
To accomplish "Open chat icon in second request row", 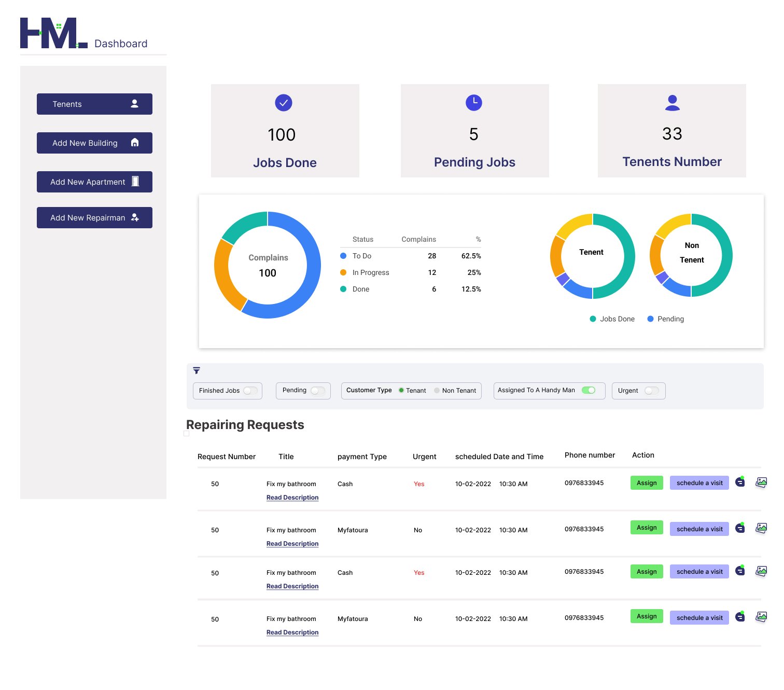I will pyautogui.click(x=740, y=528).
